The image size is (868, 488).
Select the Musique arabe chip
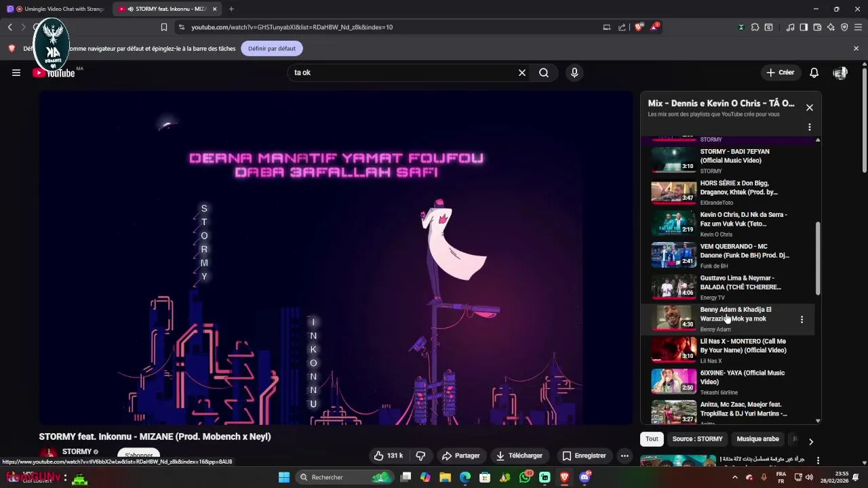757,439
